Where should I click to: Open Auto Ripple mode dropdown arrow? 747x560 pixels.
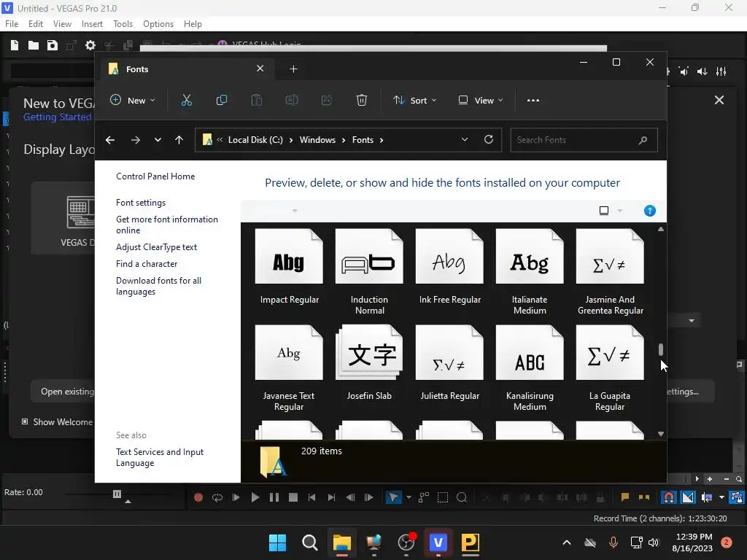tap(721, 497)
